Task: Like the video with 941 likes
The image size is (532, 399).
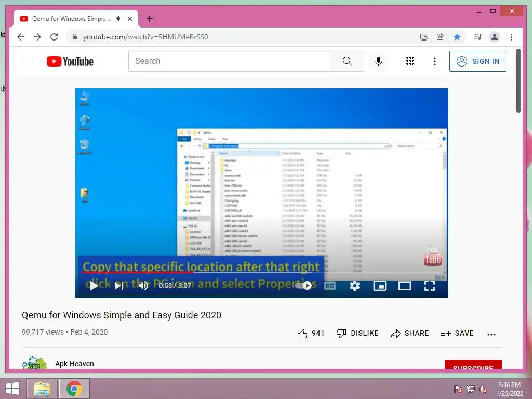Action: [x=311, y=333]
